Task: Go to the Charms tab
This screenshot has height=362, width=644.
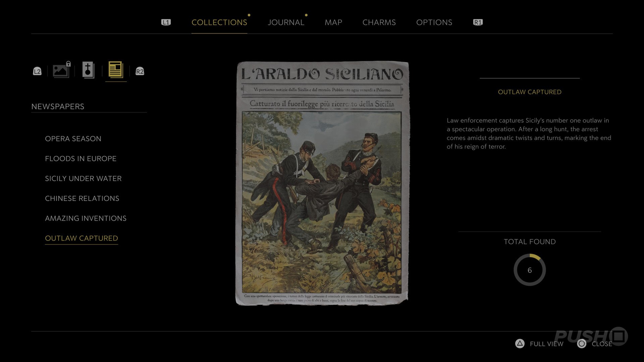Action: coord(379,22)
